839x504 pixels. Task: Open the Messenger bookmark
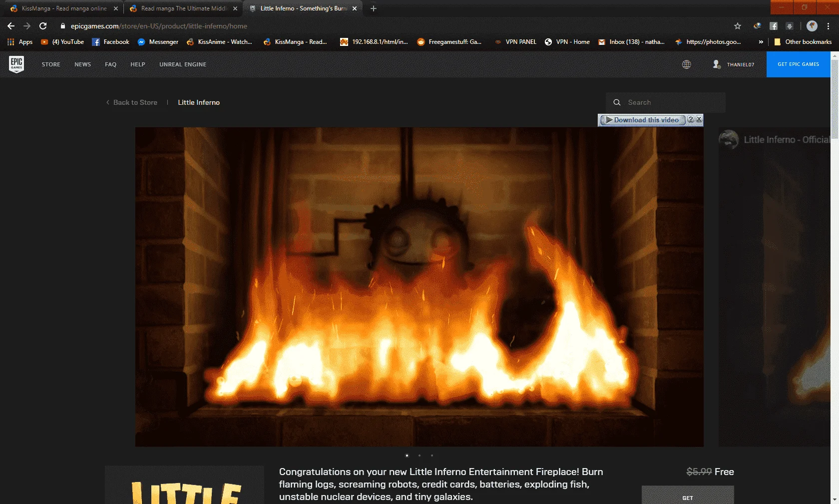coord(158,42)
